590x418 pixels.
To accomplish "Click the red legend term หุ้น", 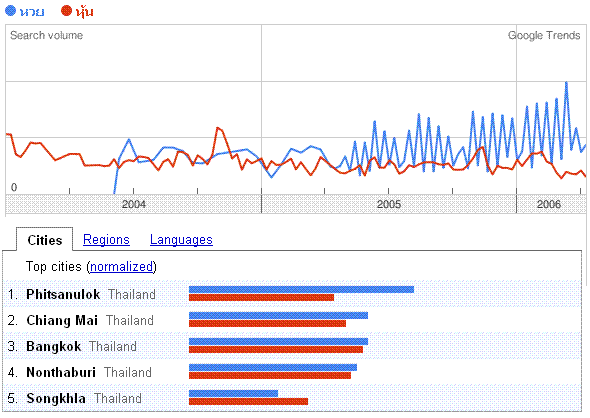I will (x=84, y=12).
